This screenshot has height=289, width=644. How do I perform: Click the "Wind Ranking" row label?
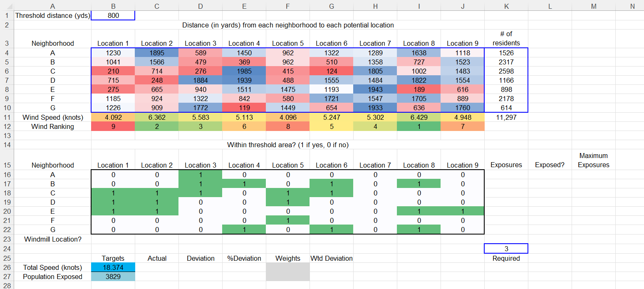point(53,126)
